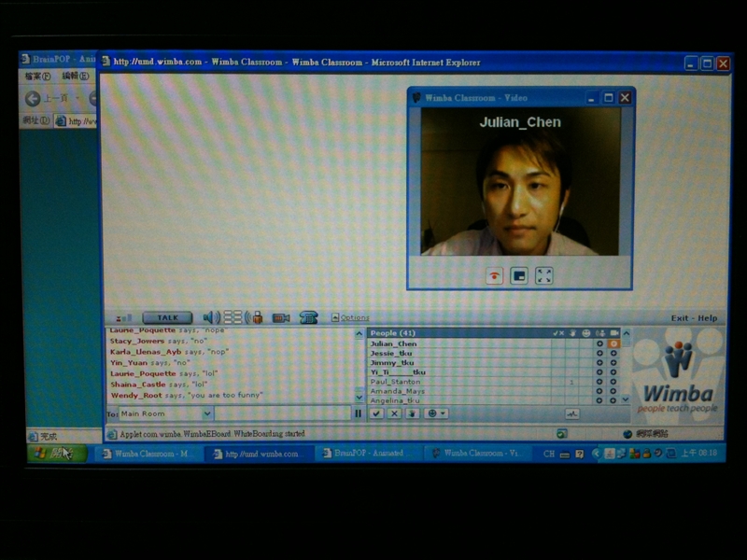Click the lock talk icon
The width and height of the screenshot is (747, 560).
click(256, 317)
